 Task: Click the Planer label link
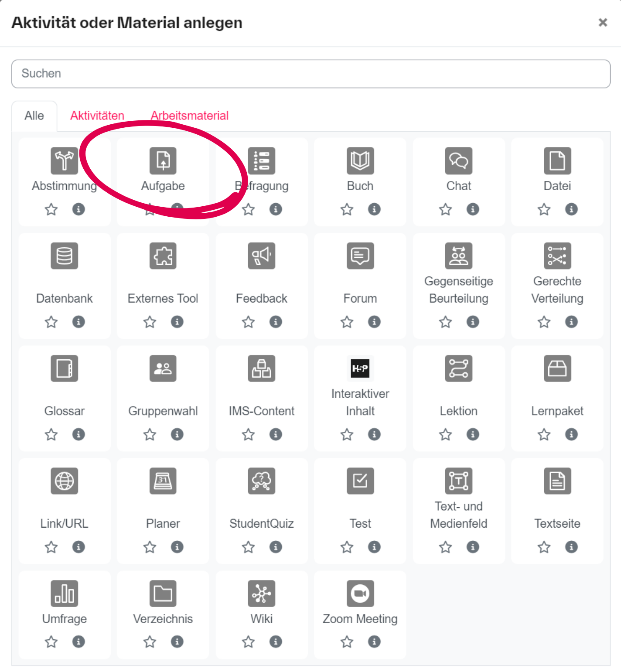tap(163, 524)
